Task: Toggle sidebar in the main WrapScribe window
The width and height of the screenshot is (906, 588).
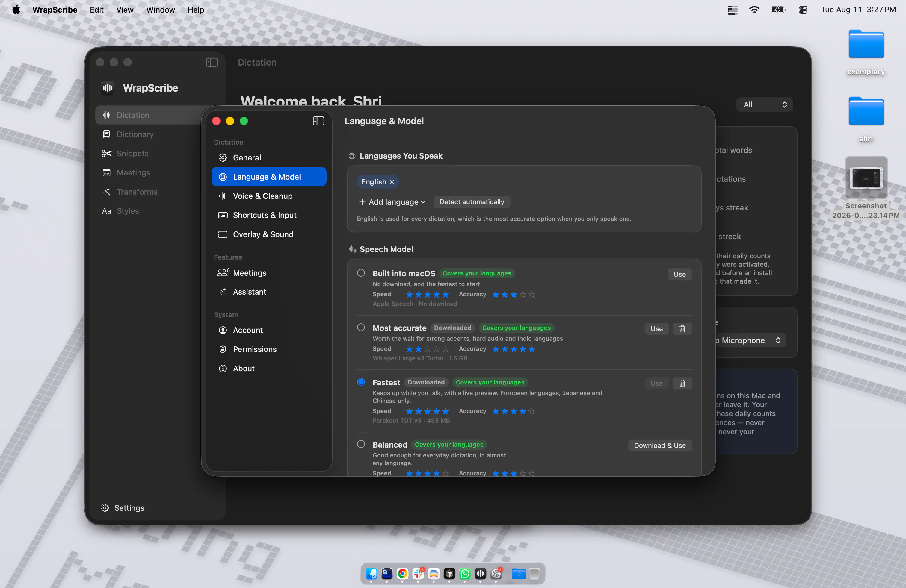Action: (212, 62)
